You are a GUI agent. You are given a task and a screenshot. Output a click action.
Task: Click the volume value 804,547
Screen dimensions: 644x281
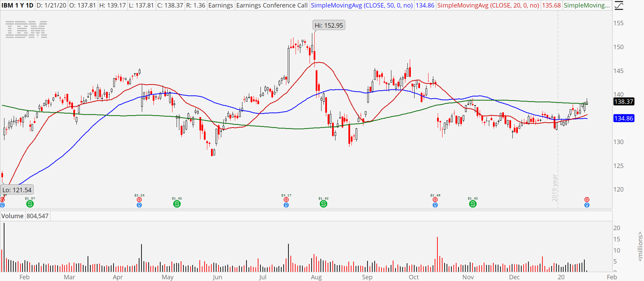pos(38,216)
